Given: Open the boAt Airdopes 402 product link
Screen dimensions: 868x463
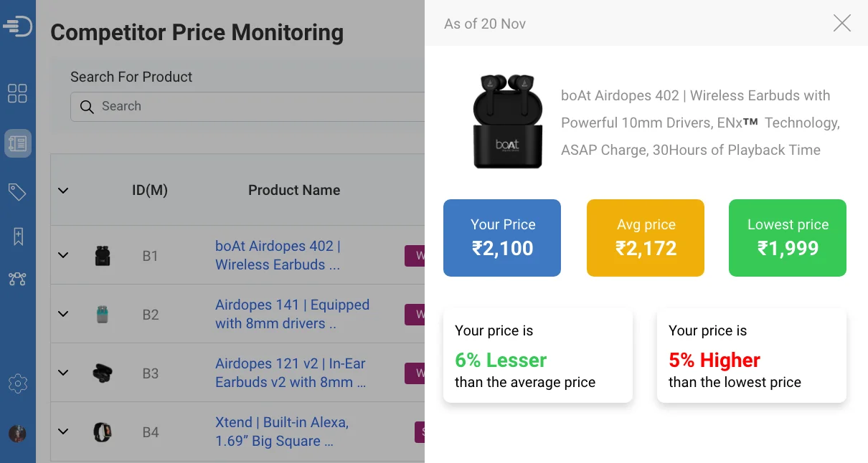Looking at the screenshot, I should (278, 255).
